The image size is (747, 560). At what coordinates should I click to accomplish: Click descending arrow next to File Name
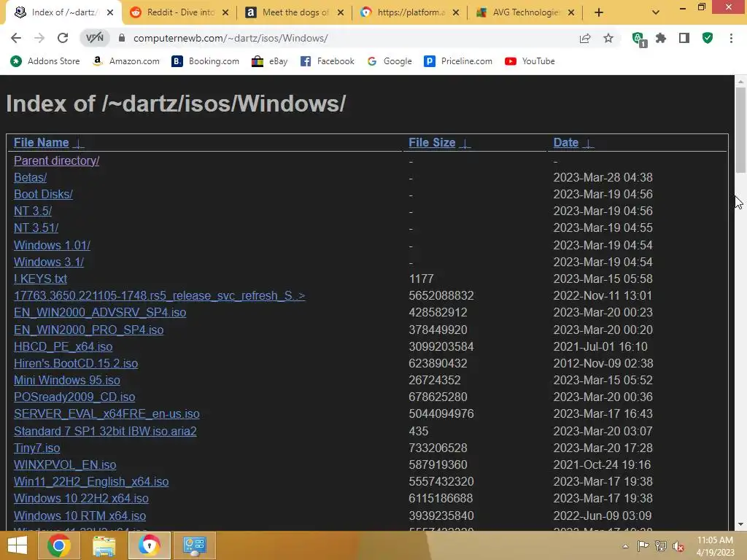79,144
